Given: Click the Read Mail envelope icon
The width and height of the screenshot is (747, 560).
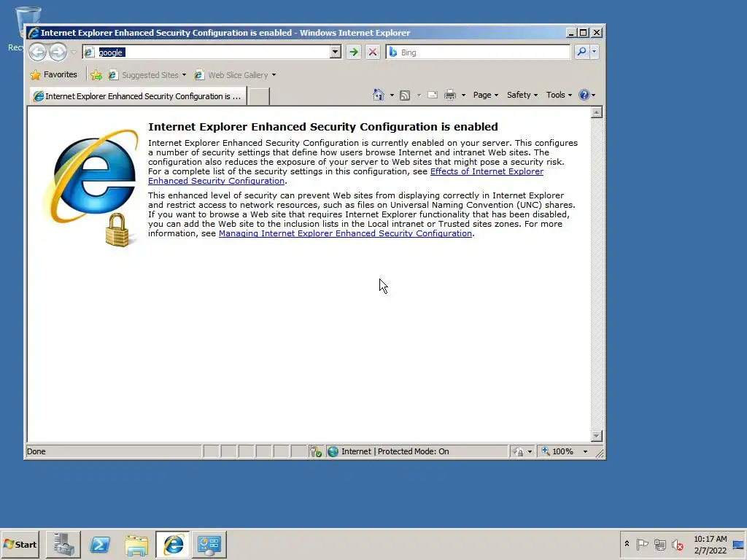Looking at the screenshot, I should (433, 95).
